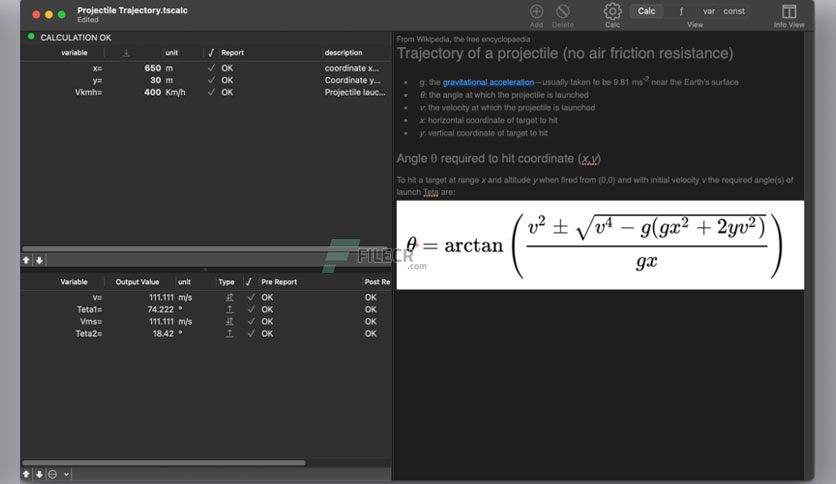The width and height of the screenshot is (836, 484).
Task: Select the 18.42 output value for Teta2
Action: (163, 333)
